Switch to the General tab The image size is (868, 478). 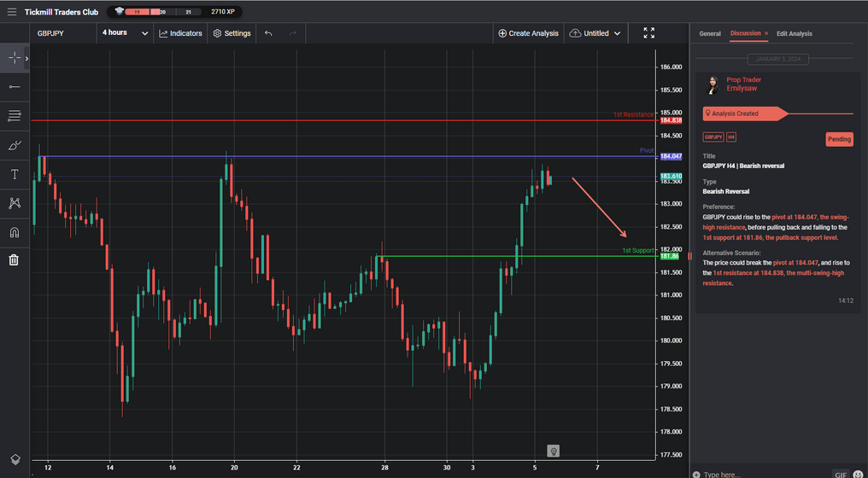tap(710, 34)
